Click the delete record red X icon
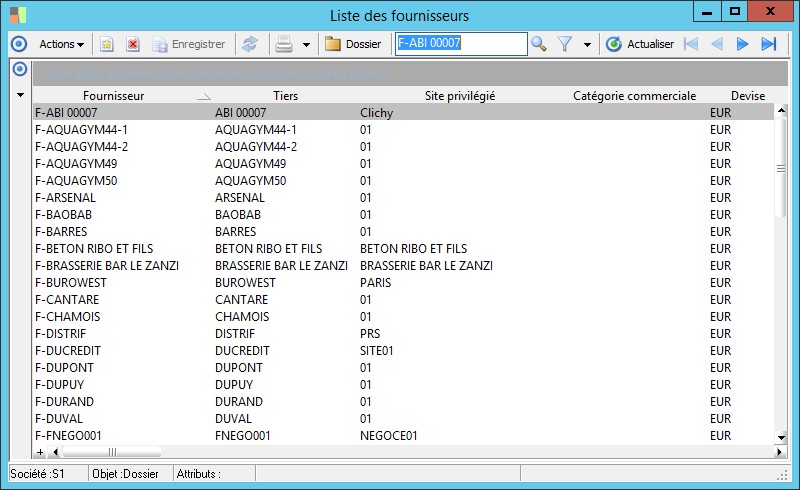The height and width of the screenshot is (490, 800). pyautogui.click(x=133, y=44)
